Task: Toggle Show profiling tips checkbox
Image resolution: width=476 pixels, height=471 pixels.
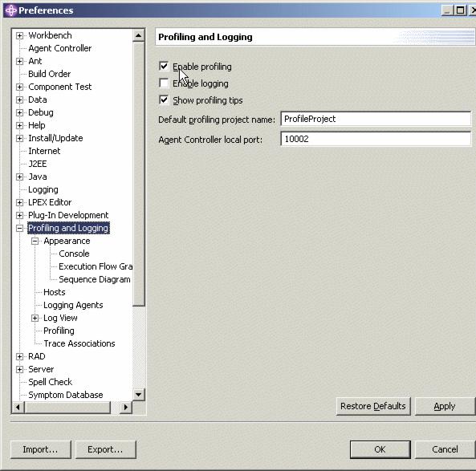Action: point(164,99)
